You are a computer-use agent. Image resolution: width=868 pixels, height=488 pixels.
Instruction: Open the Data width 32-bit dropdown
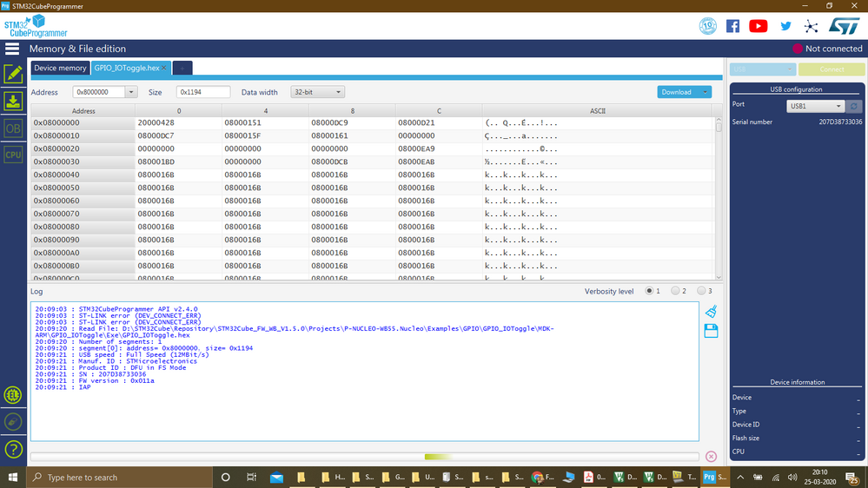coord(317,92)
